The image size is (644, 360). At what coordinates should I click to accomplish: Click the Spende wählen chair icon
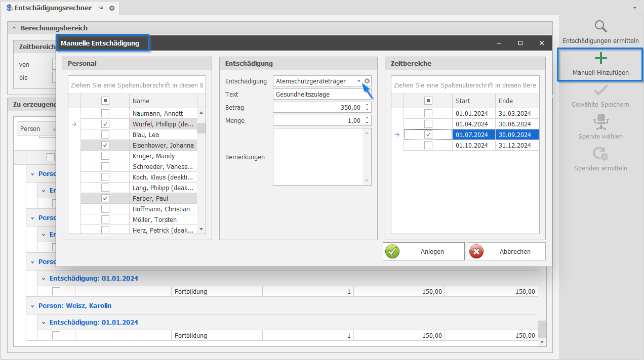600,122
